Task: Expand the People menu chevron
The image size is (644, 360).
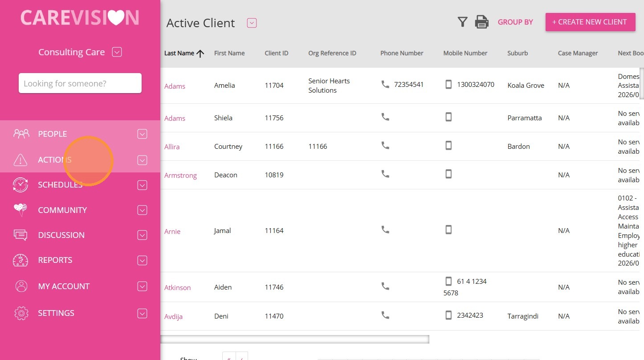Action: [x=142, y=134]
